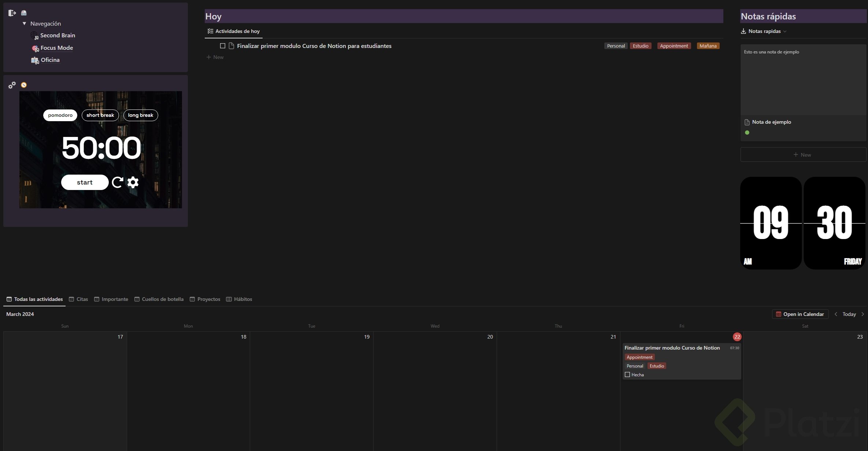
Task: Open pomodoro timer settings gear
Action: 133,182
